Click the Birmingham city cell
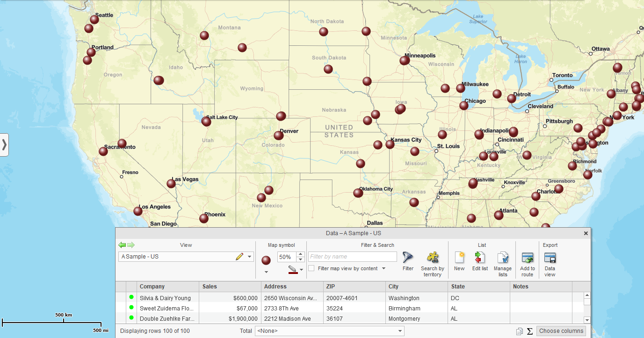The image size is (644, 338). pyautogui.click(x=417, y=308)
